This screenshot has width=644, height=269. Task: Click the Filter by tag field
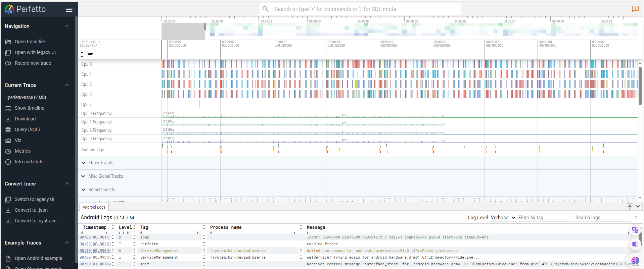(x=545, y=218)
